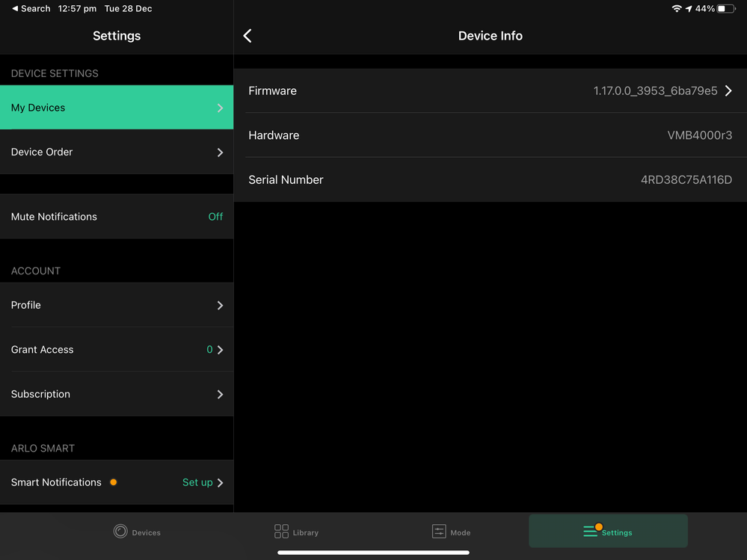This screenshot has height=560, width=747.
Task: Tap the 44% battery percentage
Action: point(704,8)
